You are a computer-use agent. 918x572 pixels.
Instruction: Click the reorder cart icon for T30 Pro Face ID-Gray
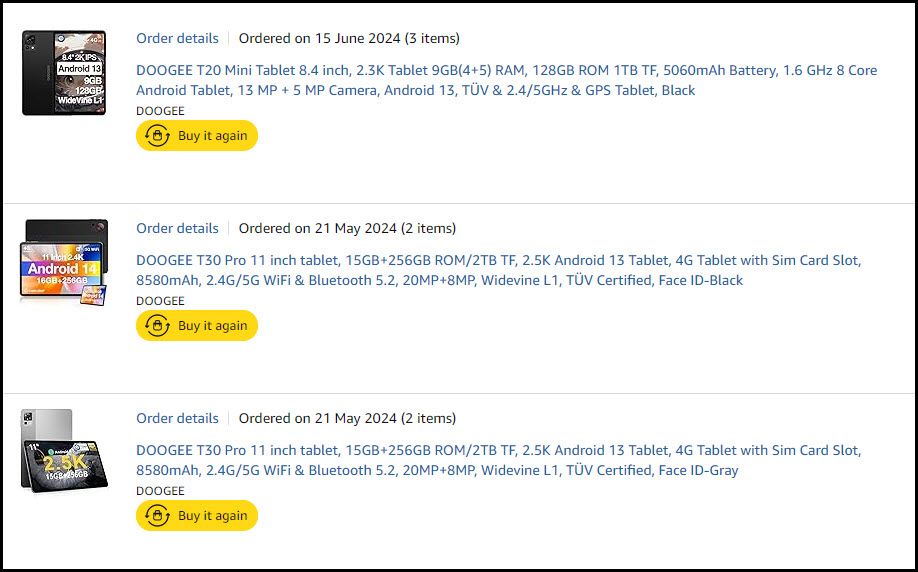click(x=157, y=516)
